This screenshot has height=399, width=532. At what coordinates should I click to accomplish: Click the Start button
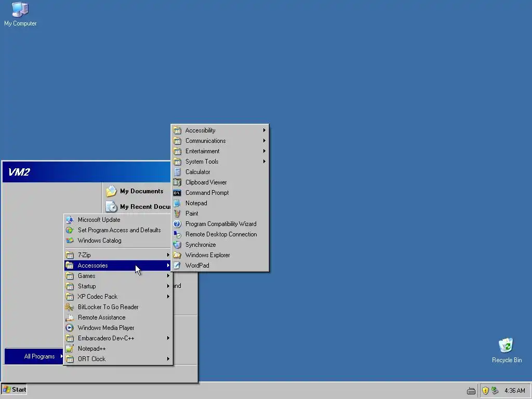pyautogui.click(x=14, y=390)
